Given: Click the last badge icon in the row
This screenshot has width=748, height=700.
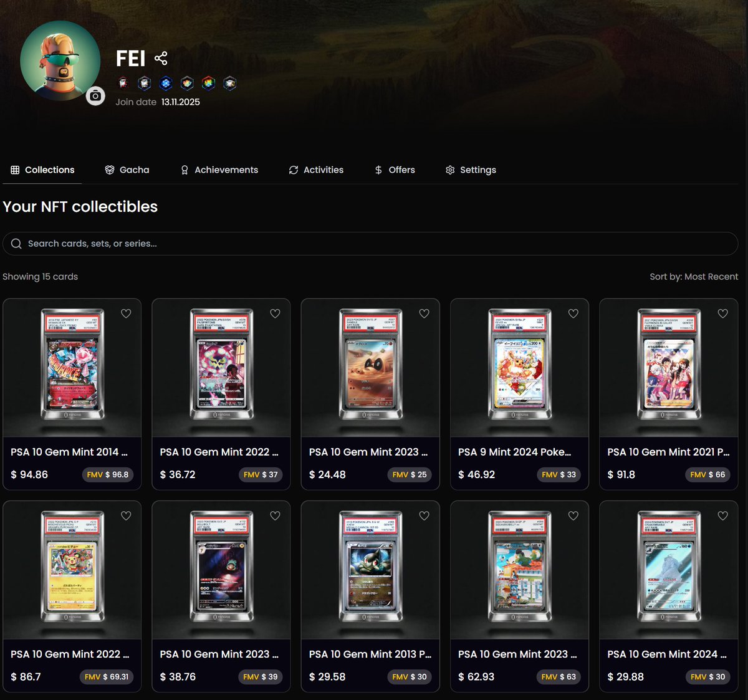Looking at the screenshot, I should (229, 83).
